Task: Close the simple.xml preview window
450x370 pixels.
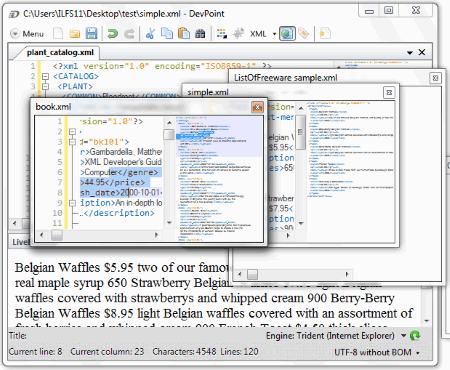Action: point(389,92)
